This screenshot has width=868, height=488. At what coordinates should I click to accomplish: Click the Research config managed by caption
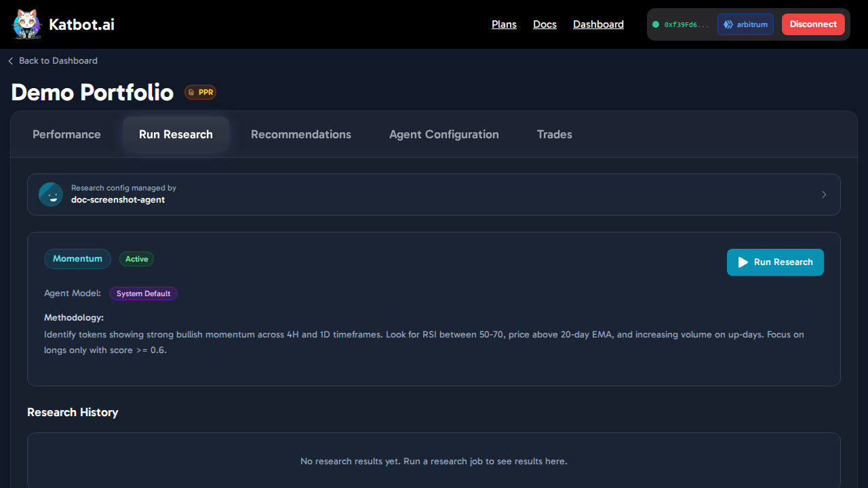123,188
